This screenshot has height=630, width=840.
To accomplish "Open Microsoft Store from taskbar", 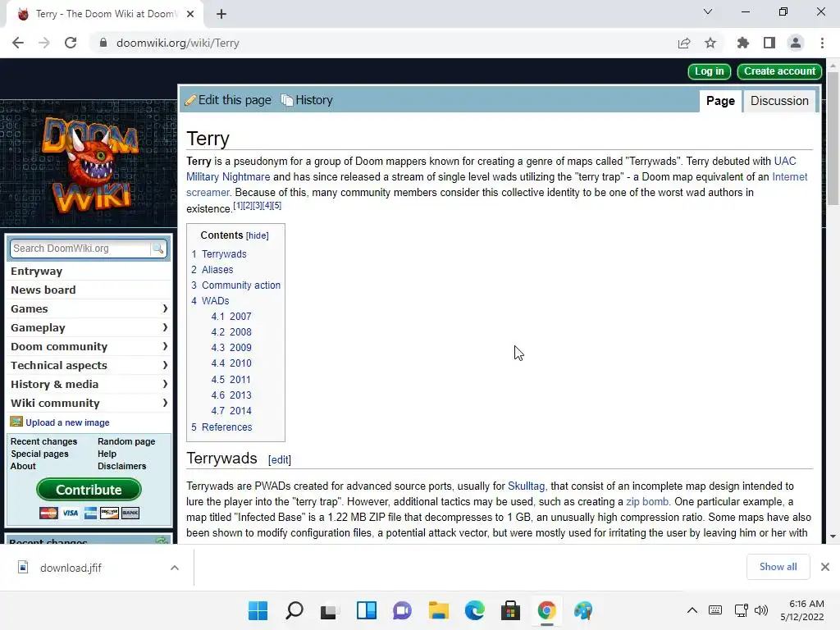I will 510,610.
